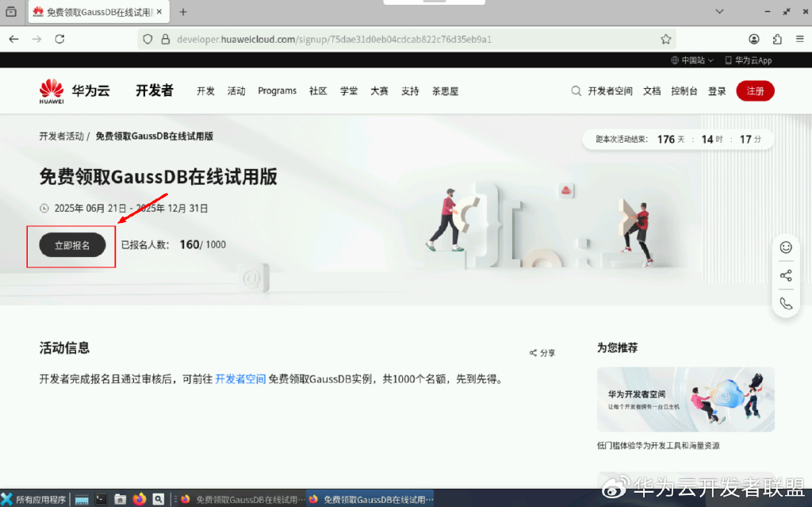The image size is (812, 507).
Task: Launch Firefox from the taskbar launcher
Action: click(140, 499)
